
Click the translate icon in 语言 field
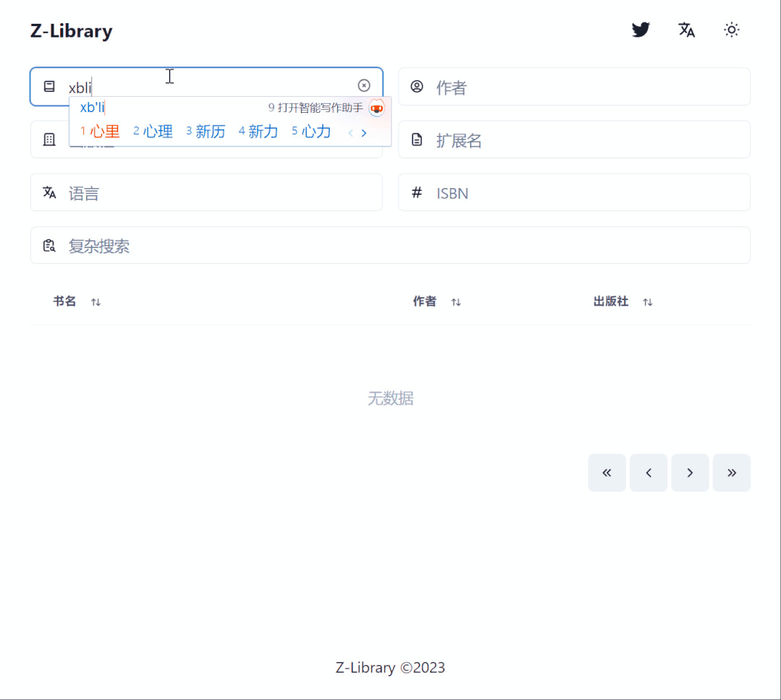[x=49, y=192]
